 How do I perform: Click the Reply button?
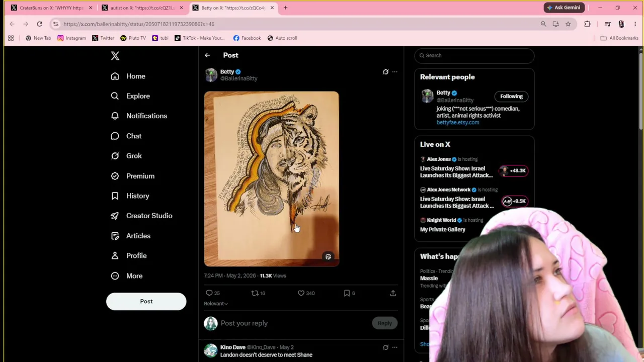(385, 323)
